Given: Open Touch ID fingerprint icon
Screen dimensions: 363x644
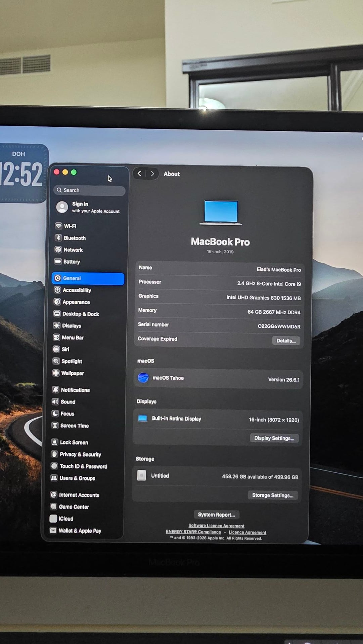Looking at the screenshot, I should click(x=54, y=466).
